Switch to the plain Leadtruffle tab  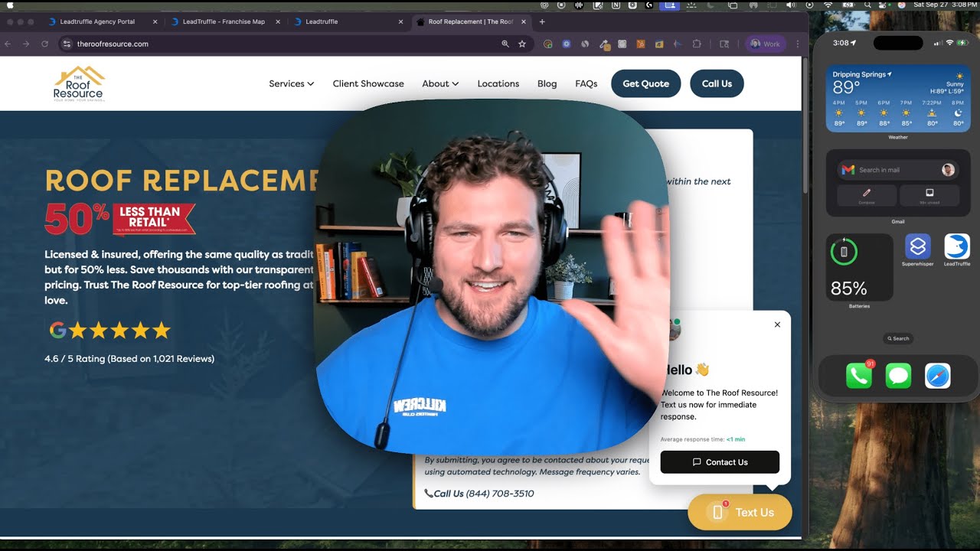coord(346,21)
